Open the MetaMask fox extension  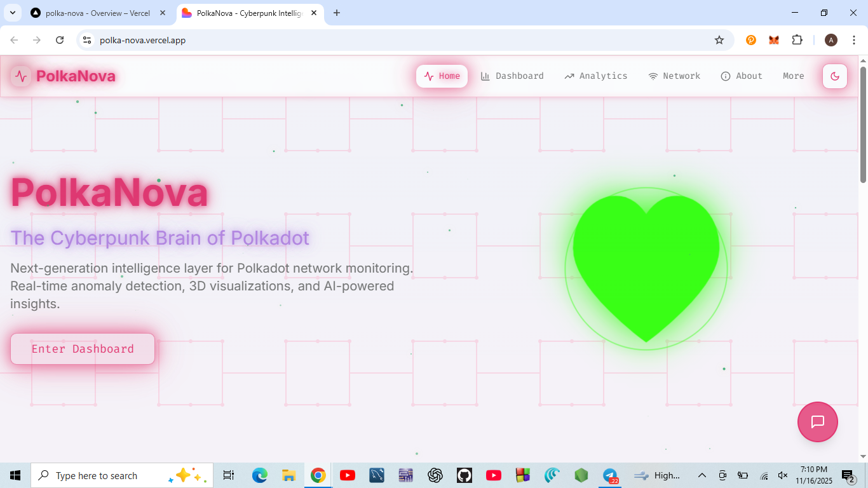[x=774, y=40]
